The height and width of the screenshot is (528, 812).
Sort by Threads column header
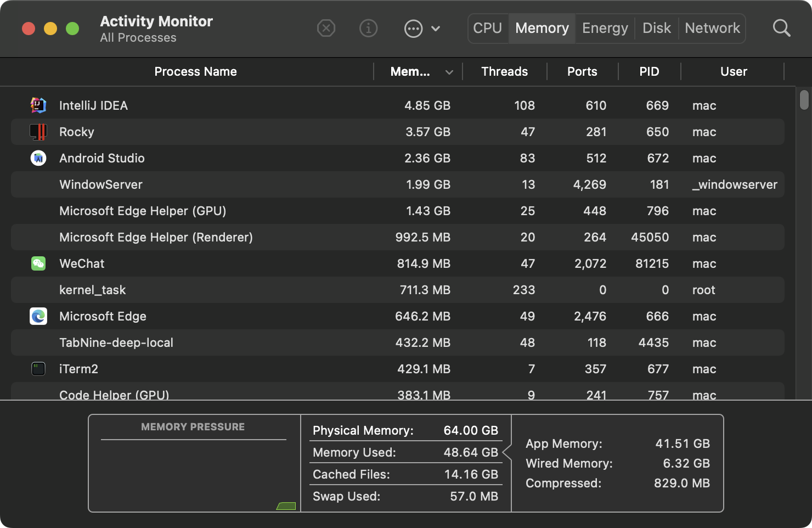(x=504, y=71)
